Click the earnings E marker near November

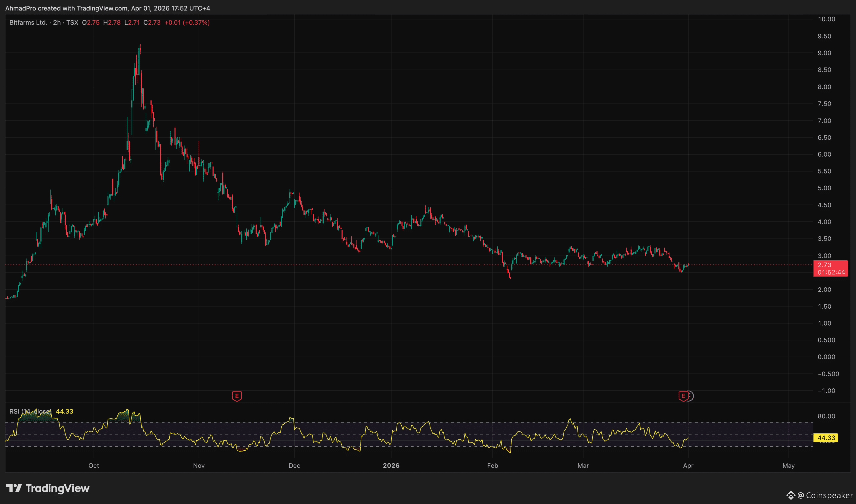[237, 396]
